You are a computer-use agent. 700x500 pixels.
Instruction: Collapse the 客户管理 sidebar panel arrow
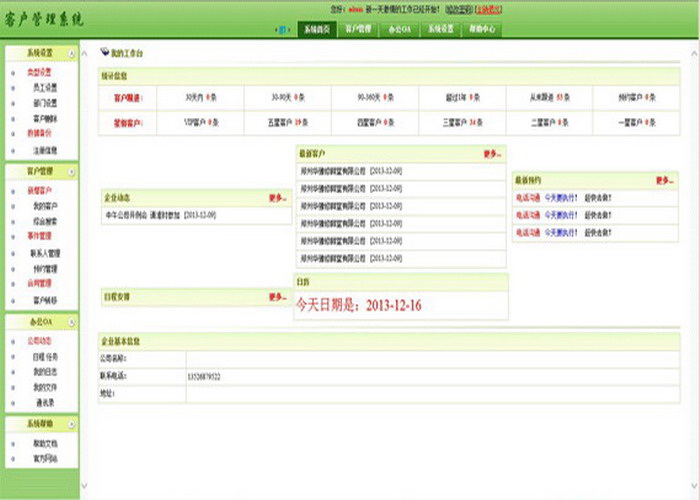point(71,171)
